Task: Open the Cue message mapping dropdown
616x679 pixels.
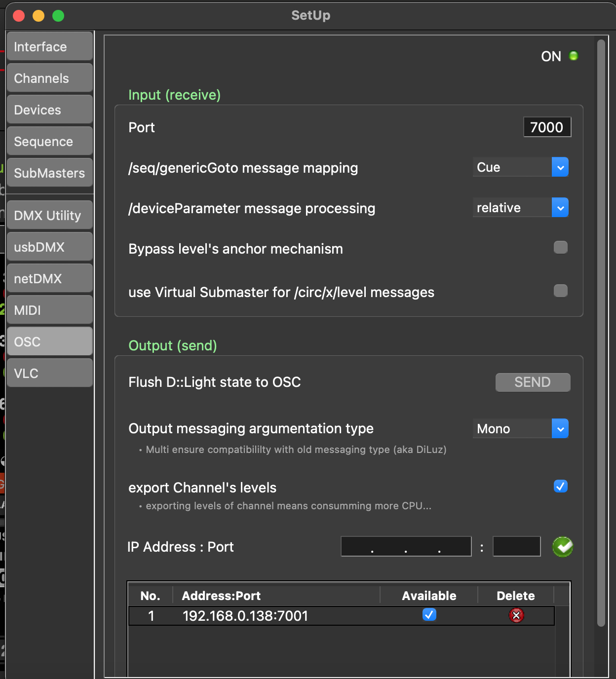Action: tap(520, 167)
